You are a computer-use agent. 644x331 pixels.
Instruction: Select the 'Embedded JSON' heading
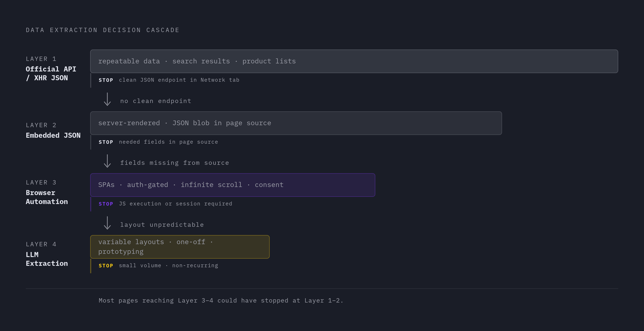click(53, 135)
